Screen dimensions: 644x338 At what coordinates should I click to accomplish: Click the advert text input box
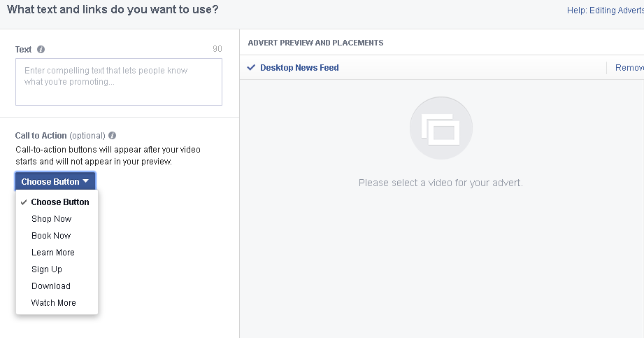point(119,82)
